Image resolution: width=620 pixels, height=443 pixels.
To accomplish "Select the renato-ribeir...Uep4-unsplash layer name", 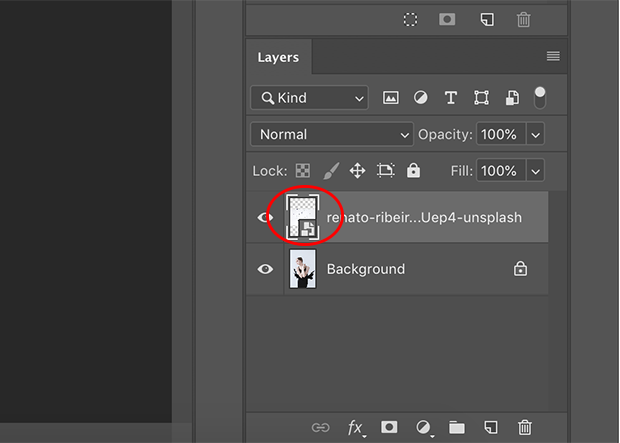I will (x=424, y=217).
